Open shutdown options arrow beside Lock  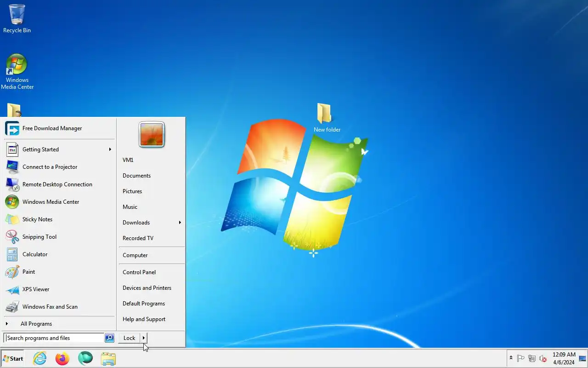[x=144, y=338]
